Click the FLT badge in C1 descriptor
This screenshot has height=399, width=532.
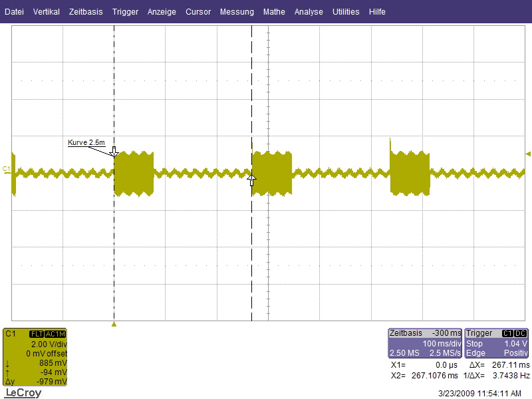[37, 334]
